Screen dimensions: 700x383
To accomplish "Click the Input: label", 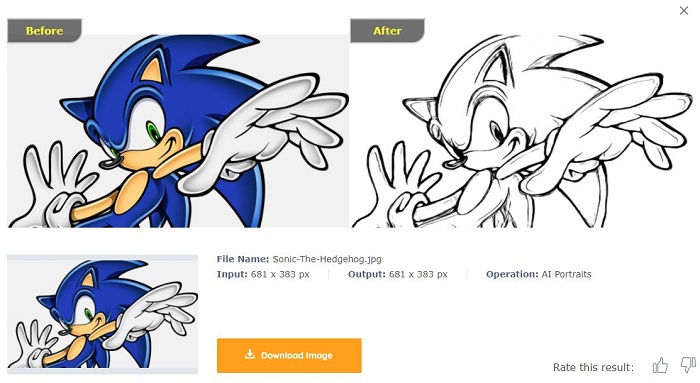I will 232,274.
